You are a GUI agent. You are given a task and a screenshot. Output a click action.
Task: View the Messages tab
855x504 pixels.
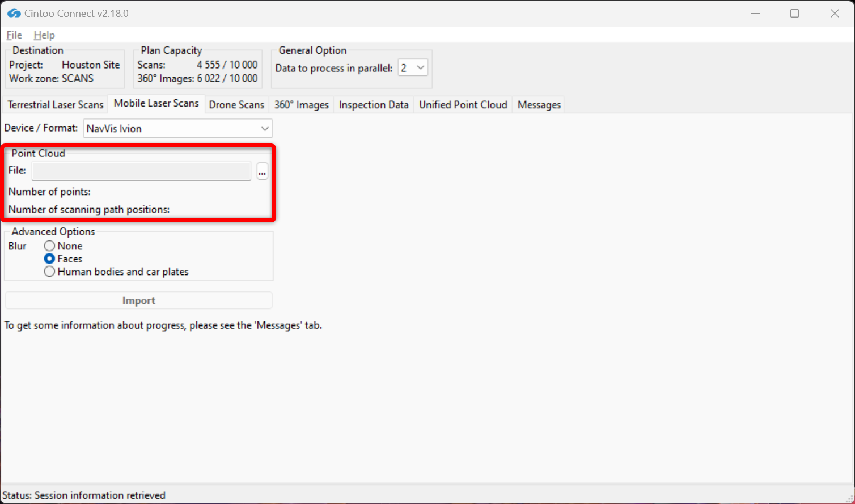[539, 105]
